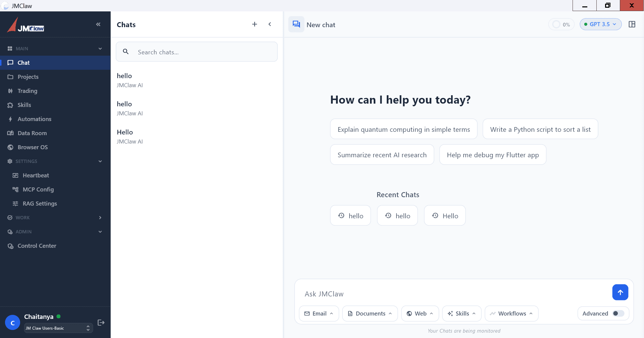
Task: Open the Email dropdown
Action: coord(319,314)
